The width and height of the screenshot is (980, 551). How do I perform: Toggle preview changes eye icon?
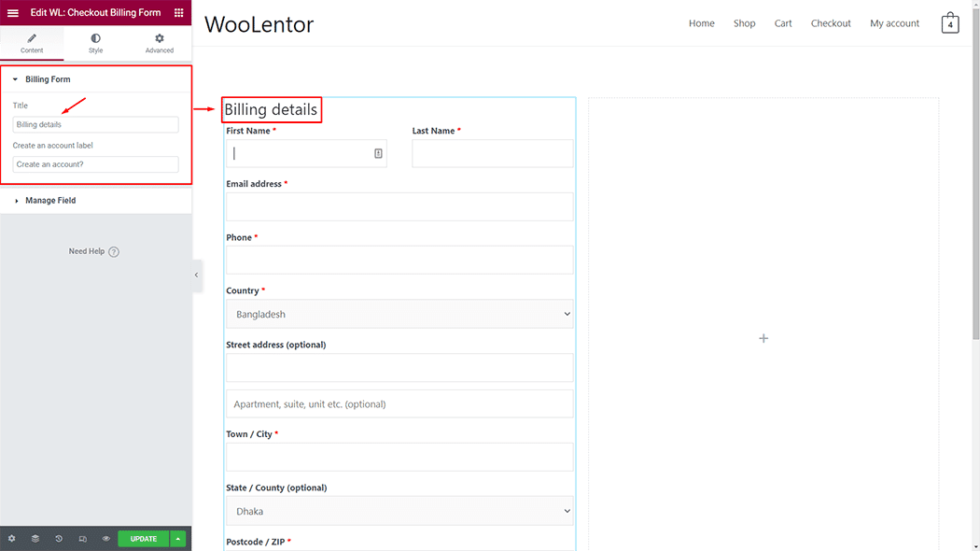click(x=106, y=539)
